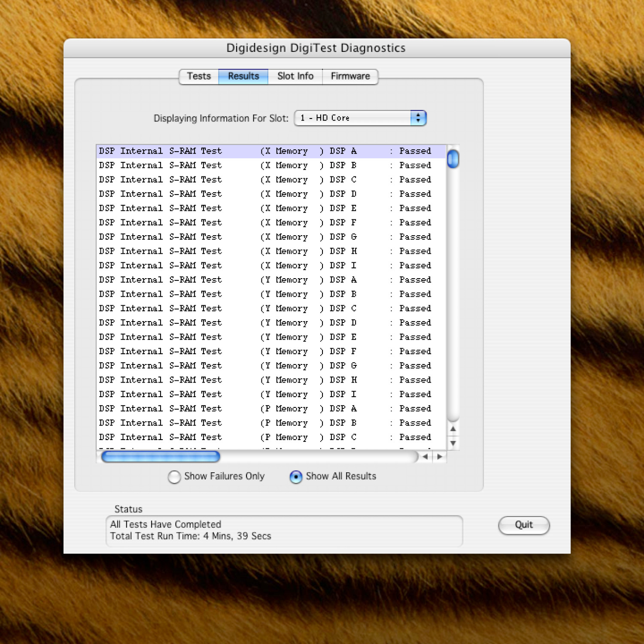Click the scroll down arrow of results list
The height and width of the screenshot is (644, 644).
(453, 443)
